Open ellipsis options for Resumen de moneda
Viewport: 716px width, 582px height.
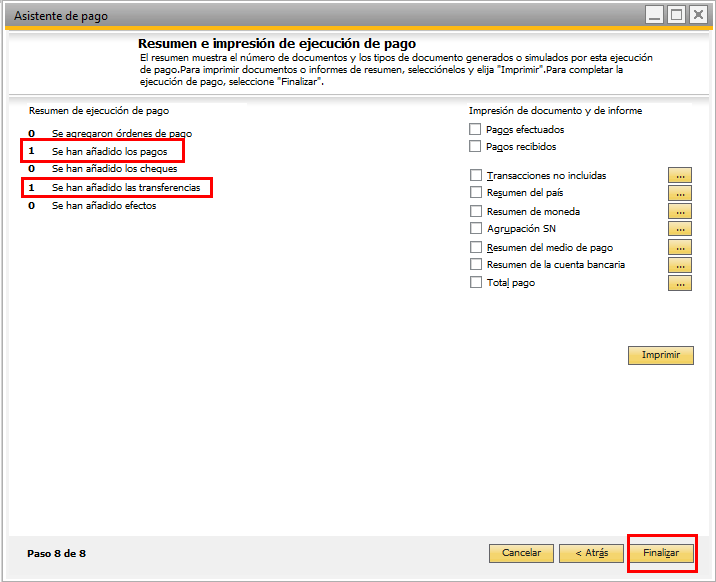tap(680, 211)
